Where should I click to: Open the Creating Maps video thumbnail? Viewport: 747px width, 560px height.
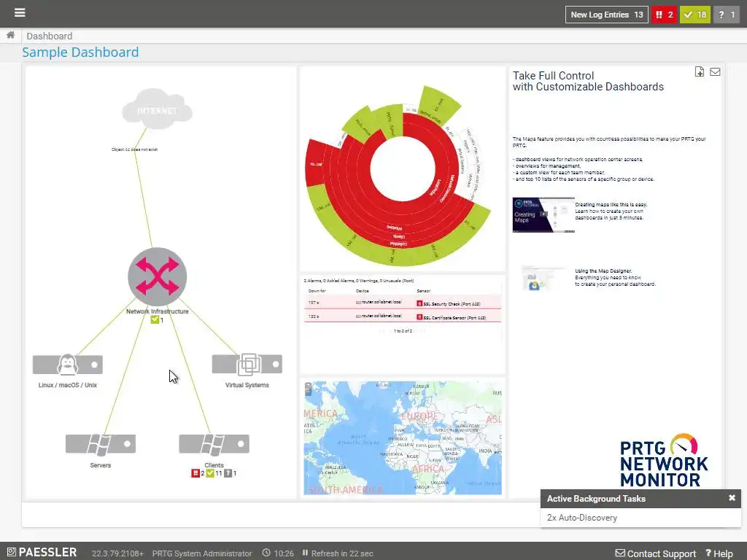click(543, 215)
